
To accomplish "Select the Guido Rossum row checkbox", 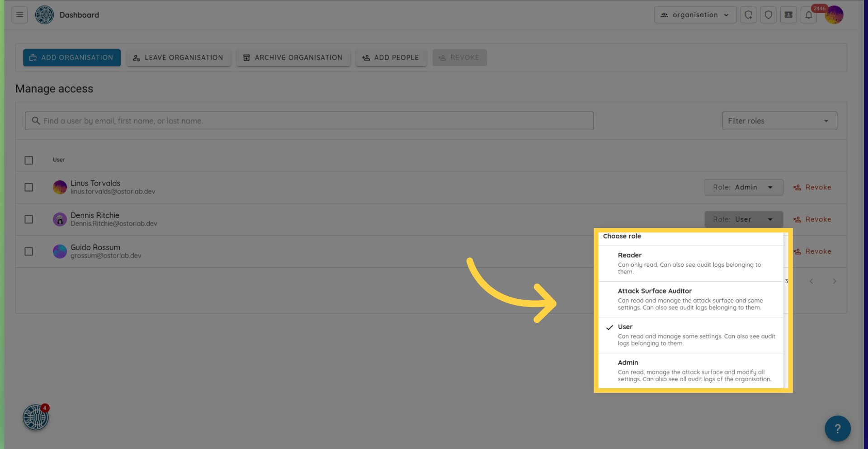I will coord(29,251).
